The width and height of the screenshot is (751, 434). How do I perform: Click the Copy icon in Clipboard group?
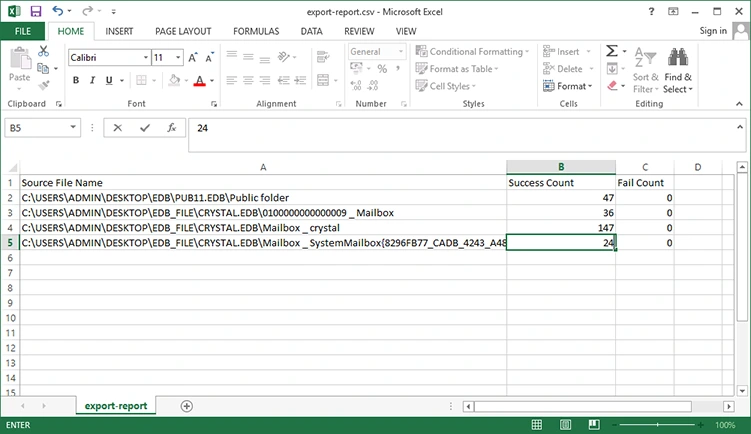43,69
